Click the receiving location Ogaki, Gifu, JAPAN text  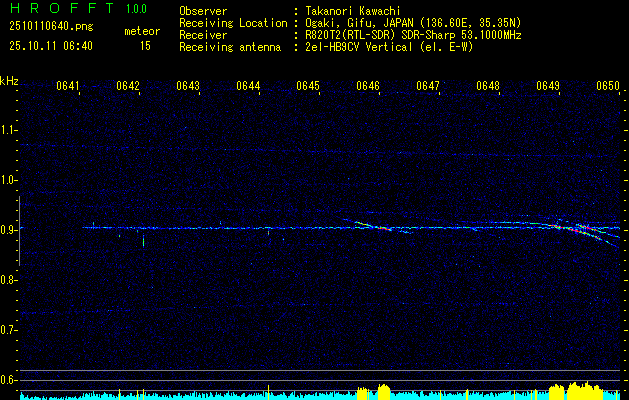(x=413, y=23)
